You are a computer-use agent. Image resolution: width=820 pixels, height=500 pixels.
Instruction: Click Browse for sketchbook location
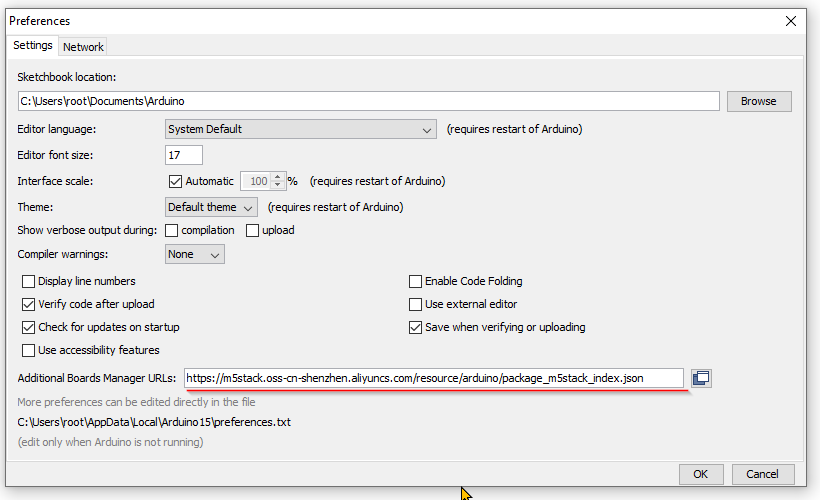click(759, 101)
